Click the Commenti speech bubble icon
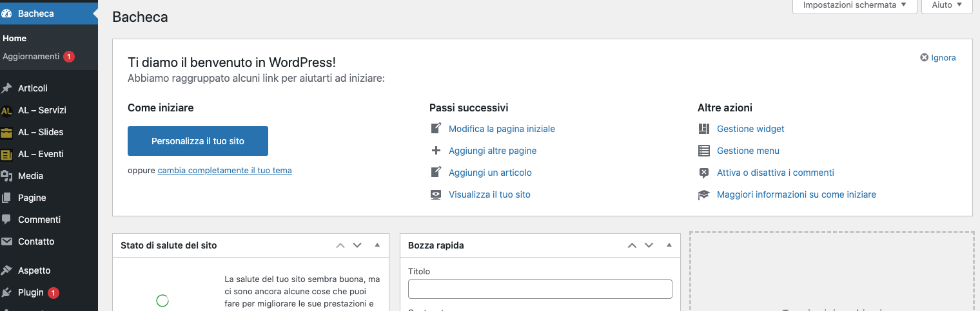The height and width of the screenshot is (311, 980). point(7,220)
